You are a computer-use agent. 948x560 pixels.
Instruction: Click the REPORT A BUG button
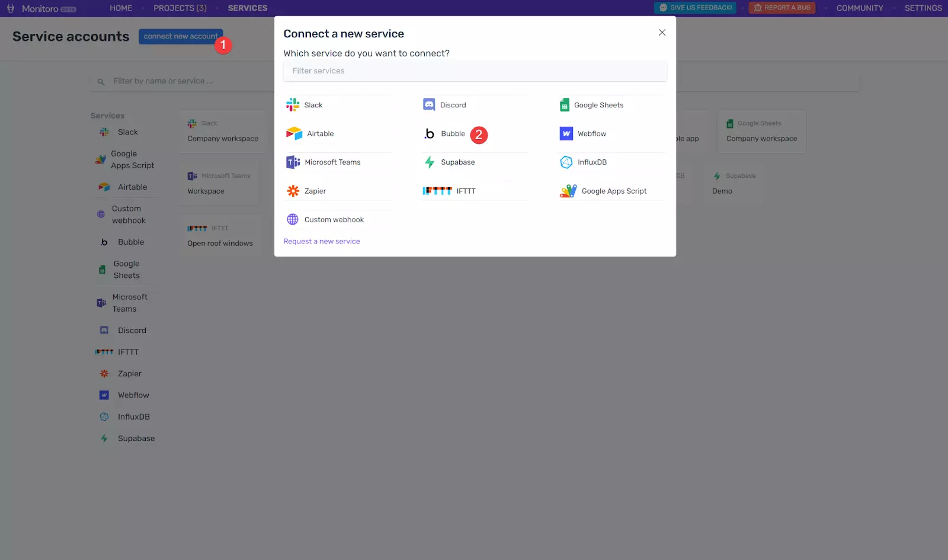tap(782, 8)
